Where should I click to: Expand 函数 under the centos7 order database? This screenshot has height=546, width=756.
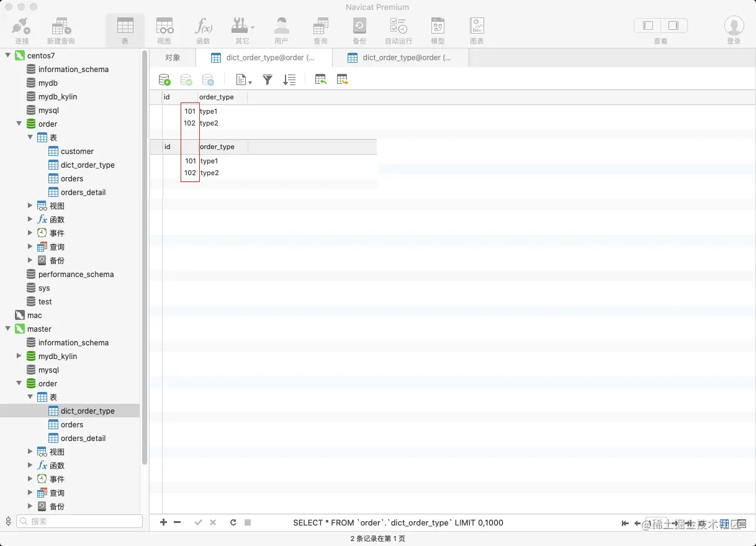point(30,219)
